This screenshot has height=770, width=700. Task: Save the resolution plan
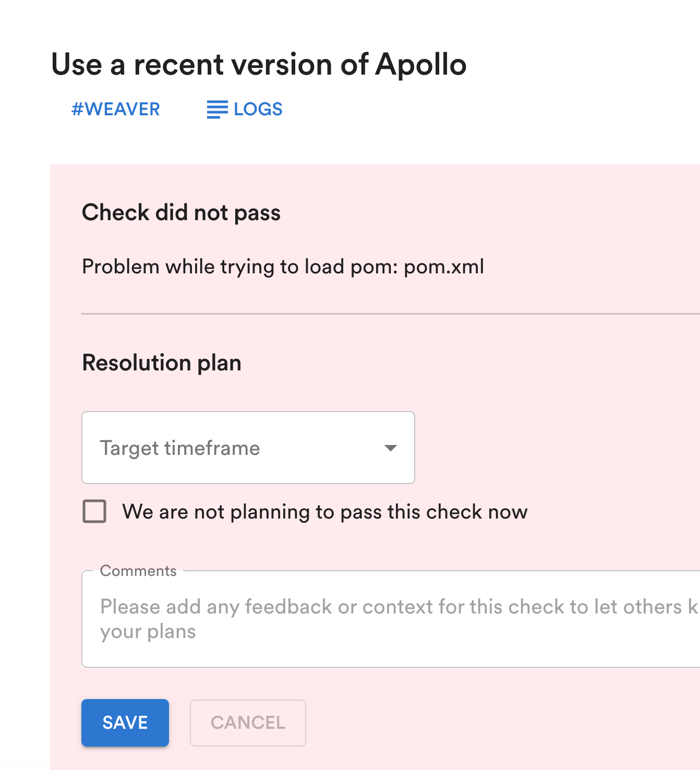125,723
